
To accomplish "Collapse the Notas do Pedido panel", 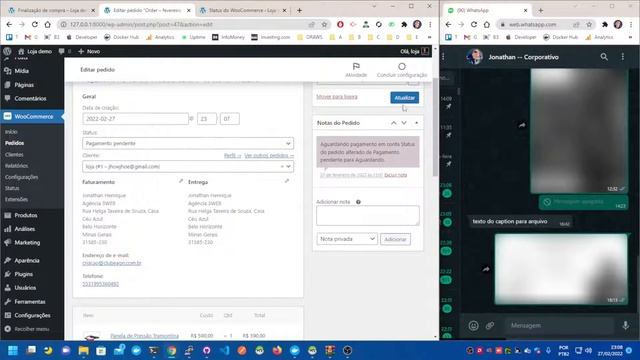I will click(416, 123).
